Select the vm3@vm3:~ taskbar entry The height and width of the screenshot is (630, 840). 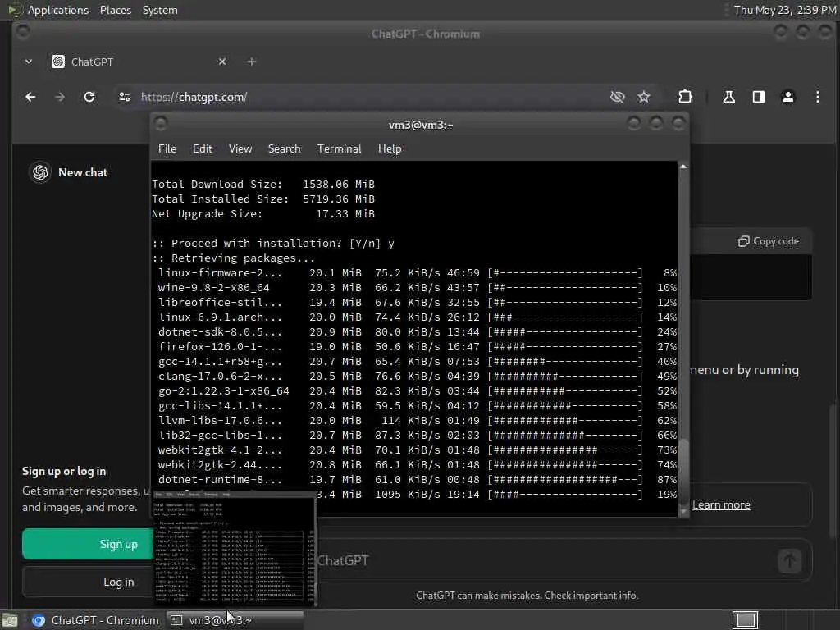(x=235, y=620)
